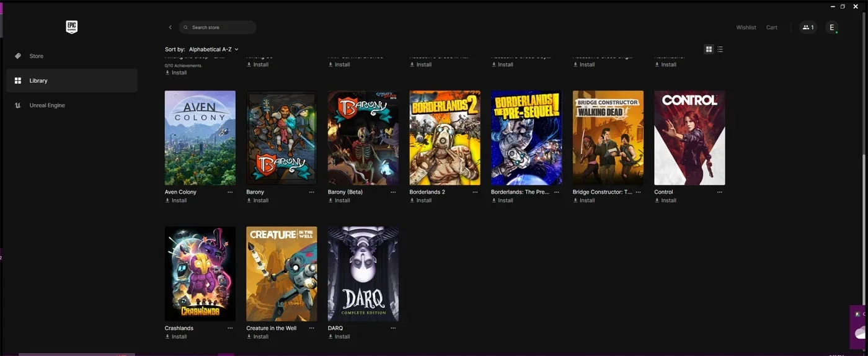The image size is (868, 356).
Task: Click the 0/10 Achievements label
Action: (183, 66)
